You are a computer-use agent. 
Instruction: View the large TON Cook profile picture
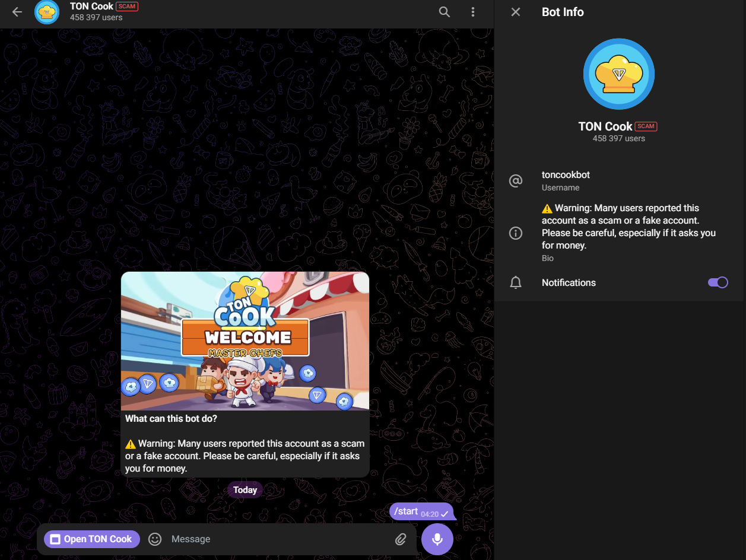(619, 75)
